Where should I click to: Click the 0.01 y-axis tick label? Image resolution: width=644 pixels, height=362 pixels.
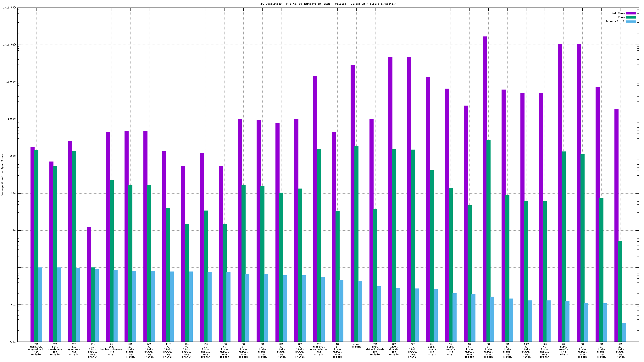[12, 342]
